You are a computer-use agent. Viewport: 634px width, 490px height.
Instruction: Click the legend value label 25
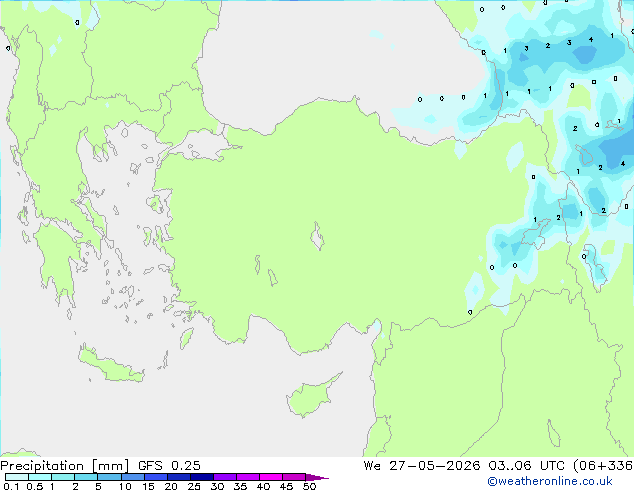pos(194,486)
